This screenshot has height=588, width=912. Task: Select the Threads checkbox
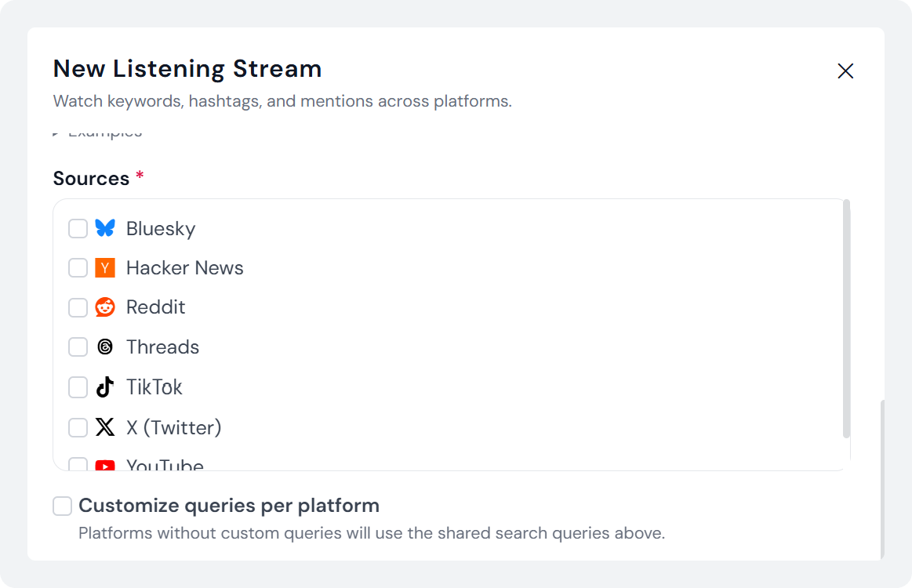point(78,347)
